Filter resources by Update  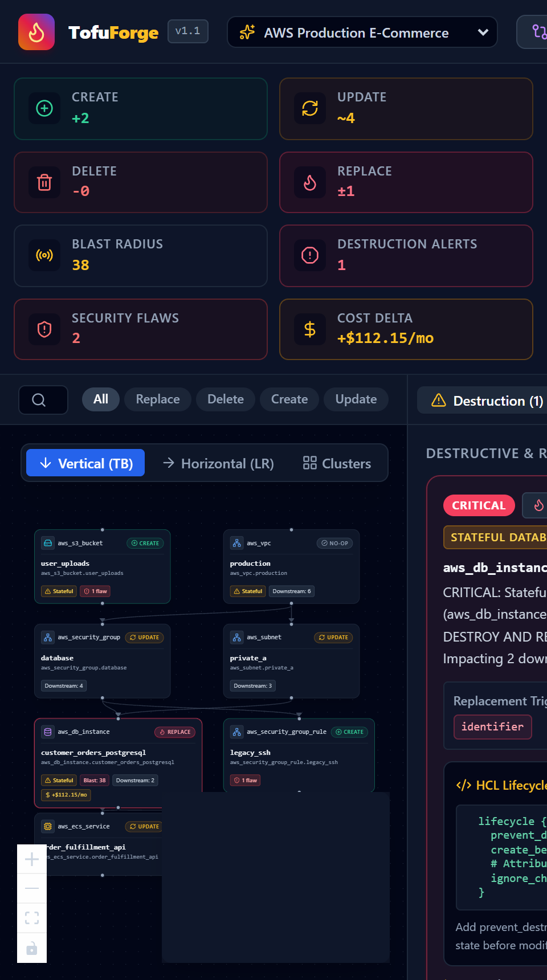coord(356,399)
